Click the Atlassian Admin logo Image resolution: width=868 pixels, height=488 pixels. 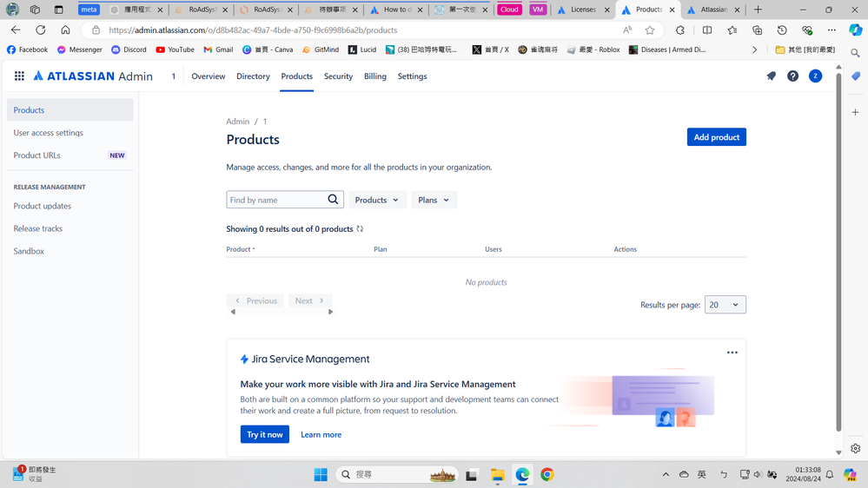point(93,76)
